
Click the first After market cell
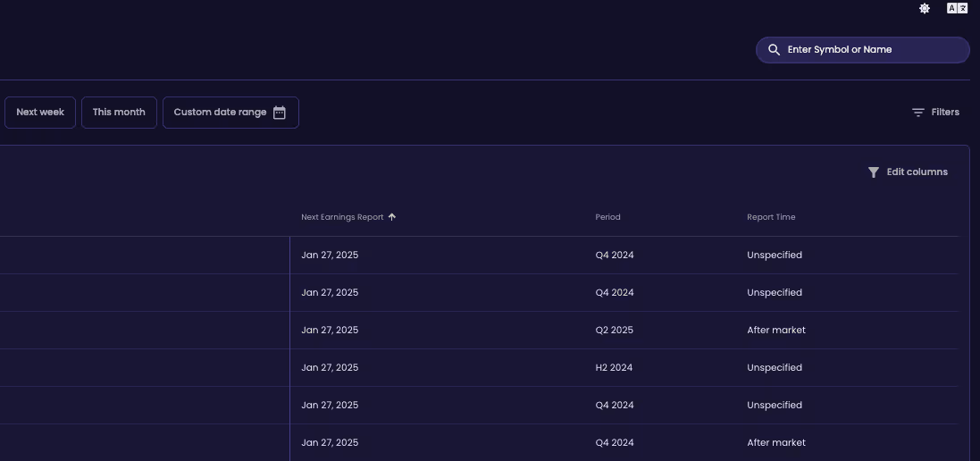click(775, 330)
